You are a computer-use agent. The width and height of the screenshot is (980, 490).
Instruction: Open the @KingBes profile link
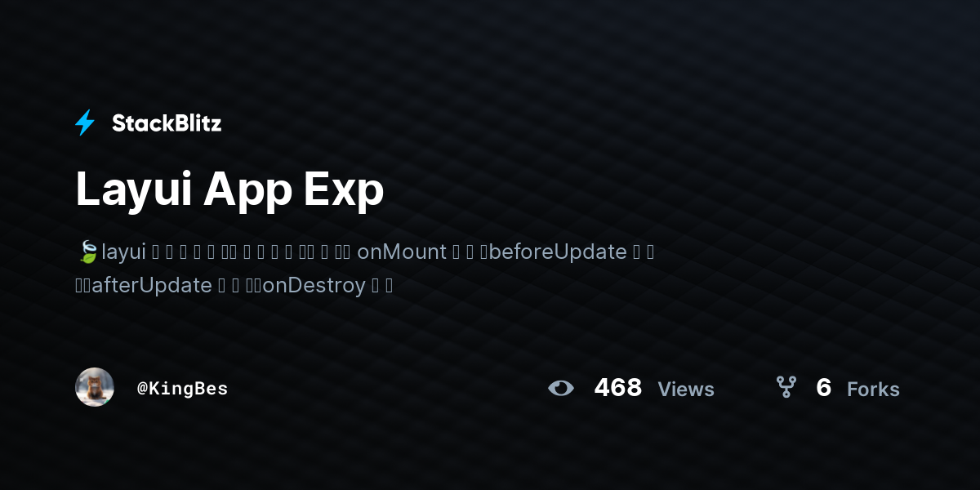tap(182, 389)
